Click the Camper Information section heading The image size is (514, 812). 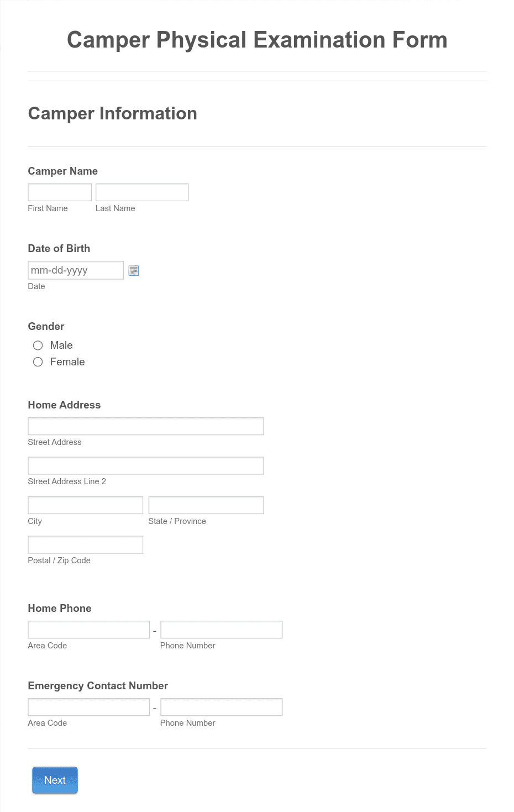[x=112, y=113]
